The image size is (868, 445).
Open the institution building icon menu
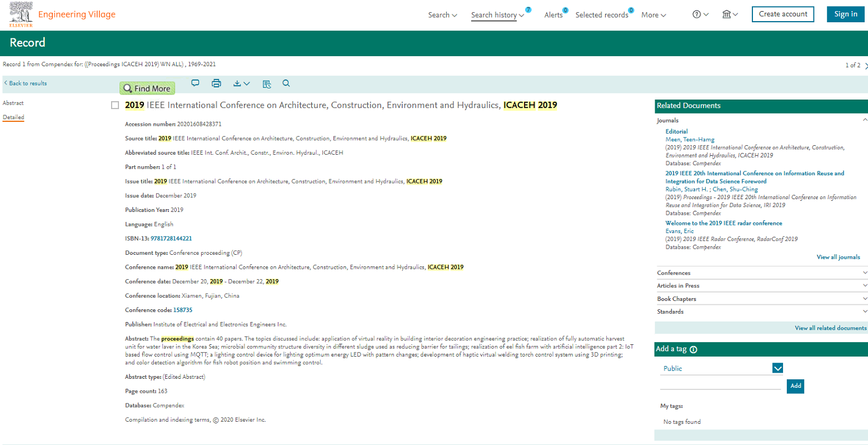730,14
